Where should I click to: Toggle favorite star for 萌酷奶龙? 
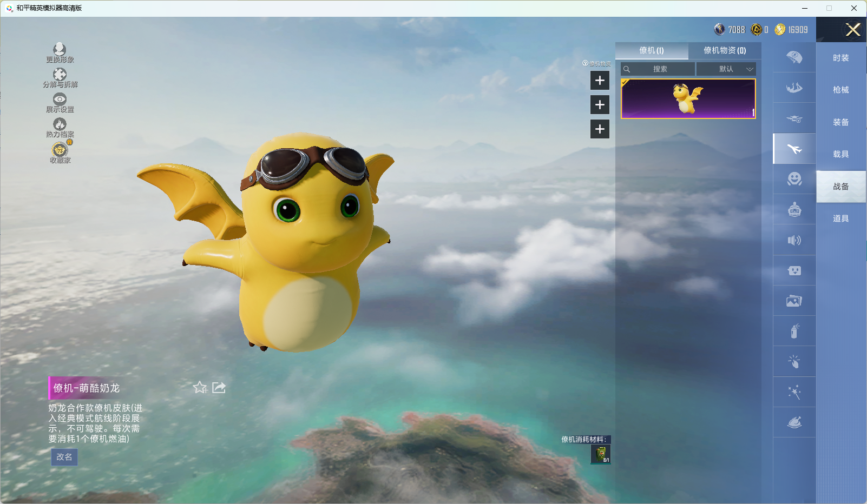pos(200,387)
